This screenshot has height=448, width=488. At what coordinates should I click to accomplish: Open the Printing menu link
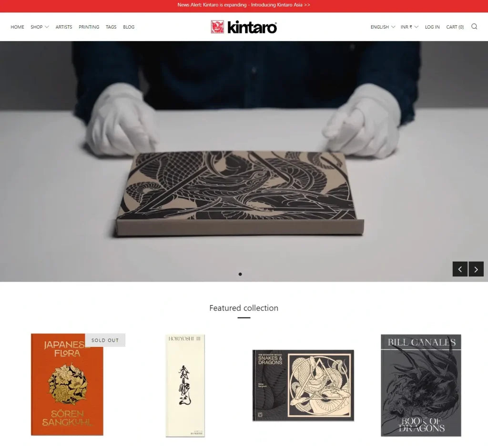pos(89,27)
